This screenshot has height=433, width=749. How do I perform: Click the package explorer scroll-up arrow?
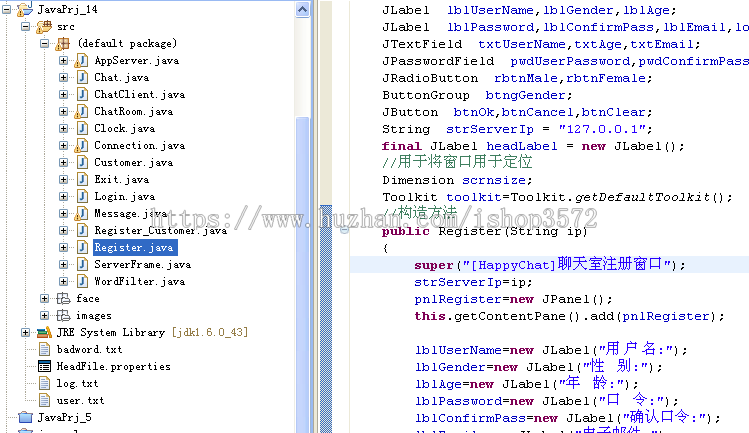click(302, 10)
